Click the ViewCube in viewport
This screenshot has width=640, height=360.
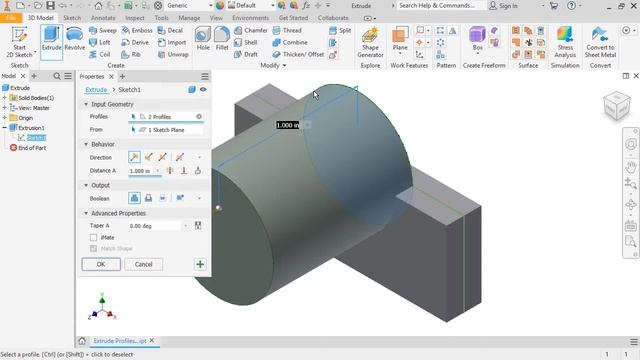tap(617, 106)
